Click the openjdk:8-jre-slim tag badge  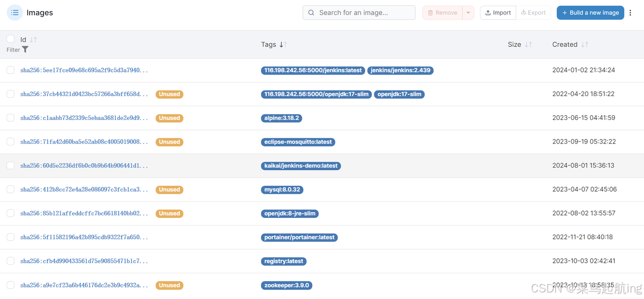pos(290,213)
